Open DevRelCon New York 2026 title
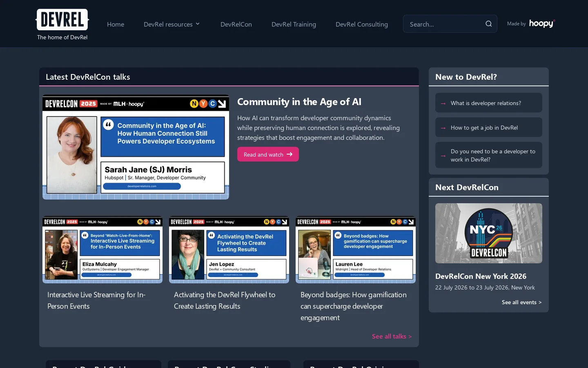This screenshot has width=588, height=368. pyautogui.click(x=481, y=276)
